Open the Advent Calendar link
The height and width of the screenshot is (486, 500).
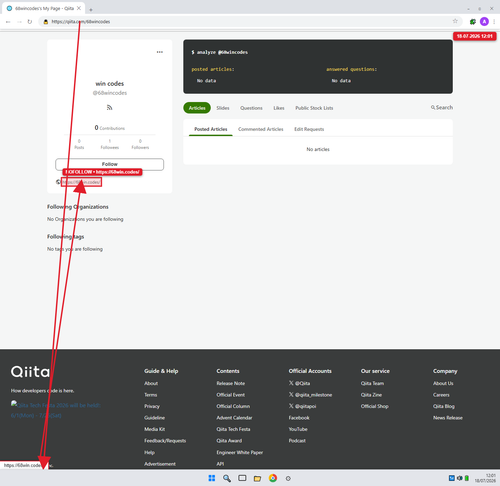click(x=234, y=418)
